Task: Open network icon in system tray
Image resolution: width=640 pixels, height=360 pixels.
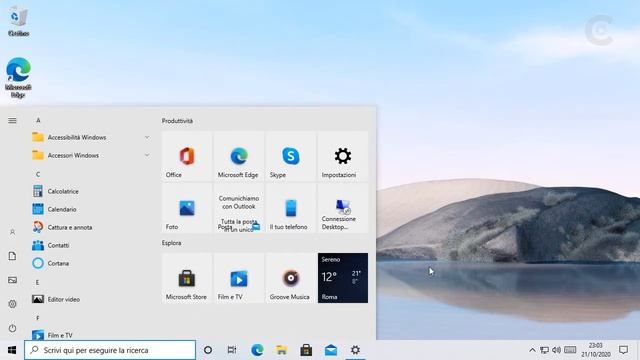Action: (x=544, y=350)
